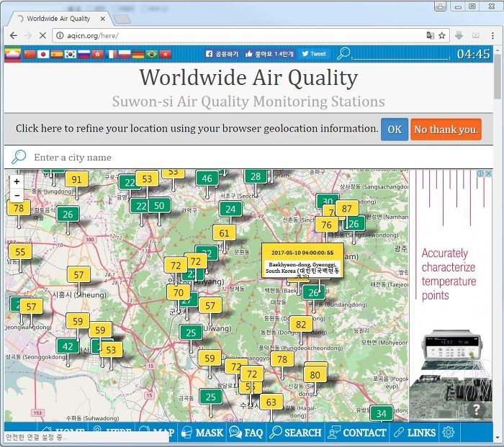Open the station marker showing AQI 34
The height and width of the screenshot is (447, 504).
click(x=381, y=413)
